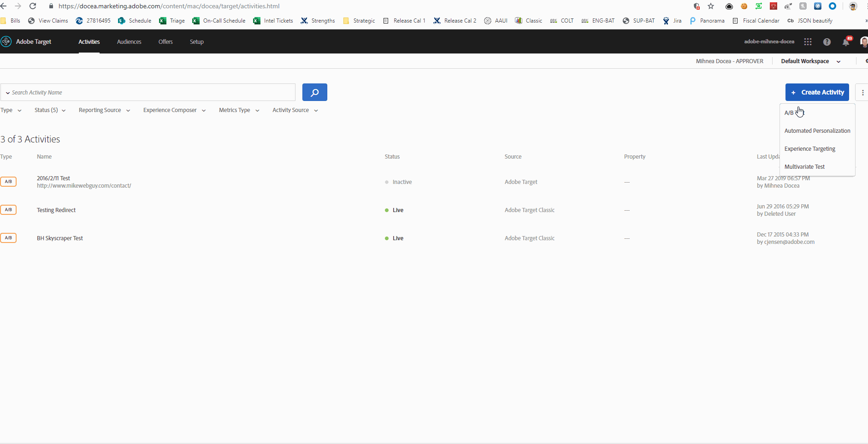Open the mikewebguy.com contact URL link

click(84, 186)
